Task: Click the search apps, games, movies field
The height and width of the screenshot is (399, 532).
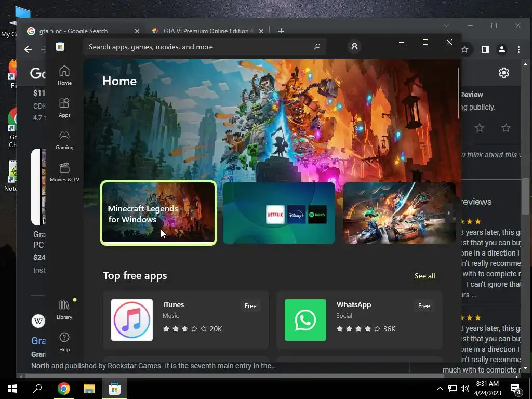Action: coord(205,47)
